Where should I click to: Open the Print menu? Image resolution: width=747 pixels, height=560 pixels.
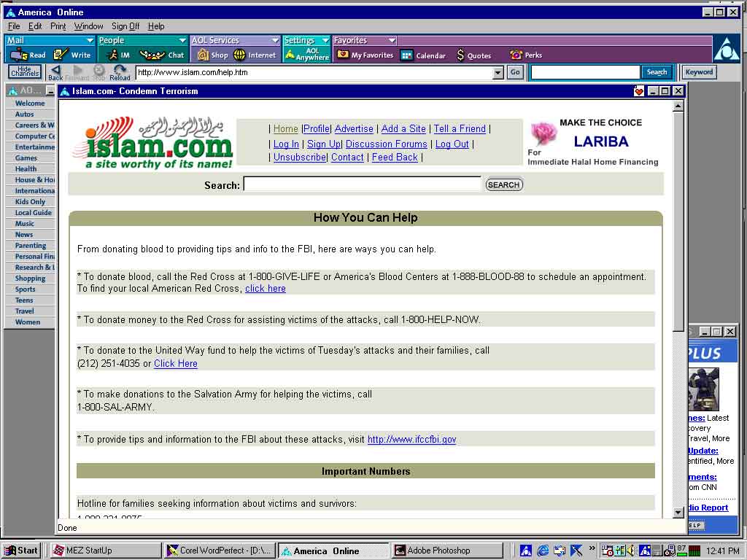coord(58,26)
